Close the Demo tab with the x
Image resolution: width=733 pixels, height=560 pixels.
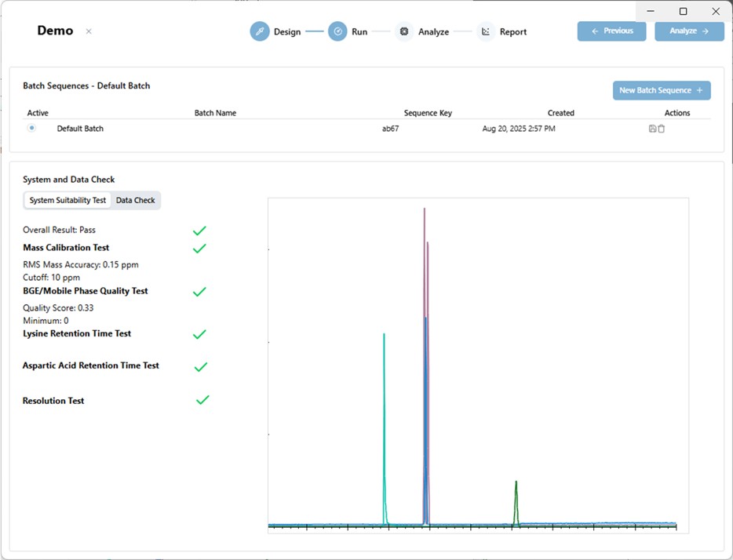[x=89, y=31]
